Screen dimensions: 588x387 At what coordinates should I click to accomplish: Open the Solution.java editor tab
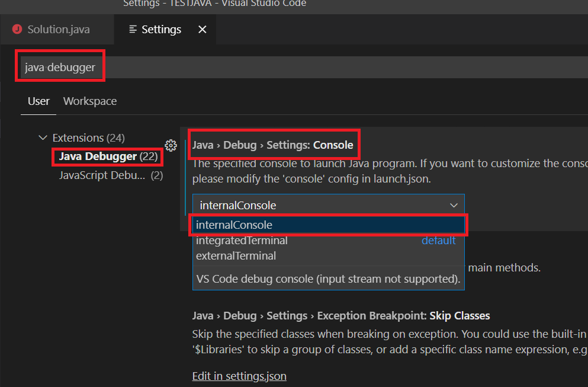coord(57,29)
